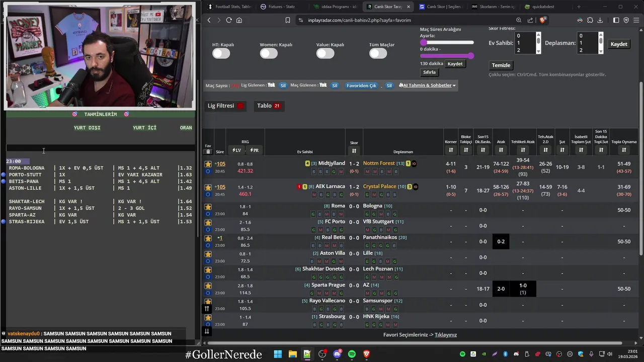
Task: Switch to iddaa Programı browser tab
Action: click(x=335, y=7)
